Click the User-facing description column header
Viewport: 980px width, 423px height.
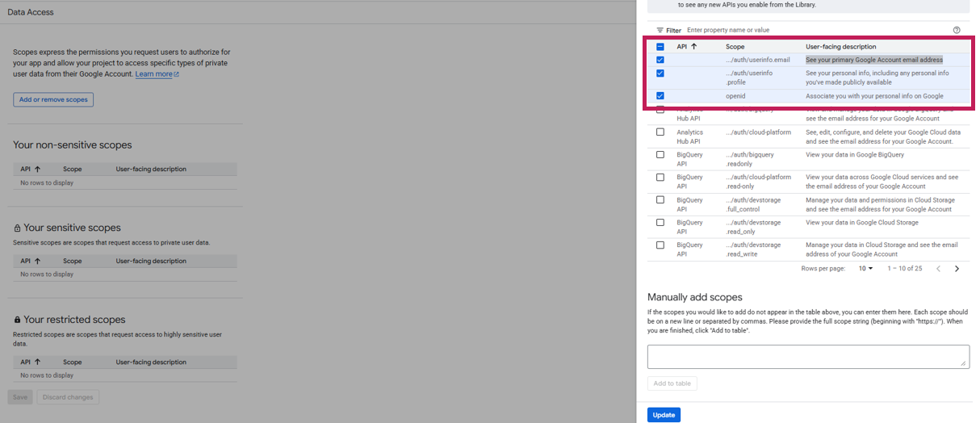840,47
